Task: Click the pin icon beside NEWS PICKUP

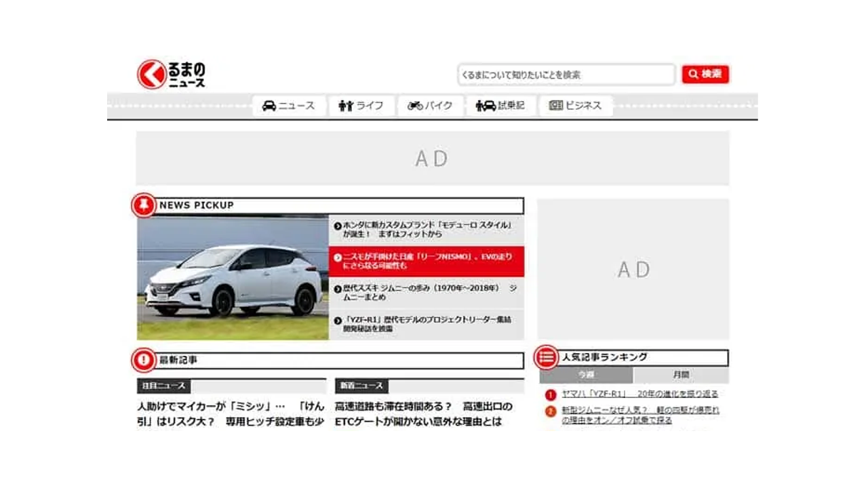Action: pyautogui.click(x=144, y=205)
